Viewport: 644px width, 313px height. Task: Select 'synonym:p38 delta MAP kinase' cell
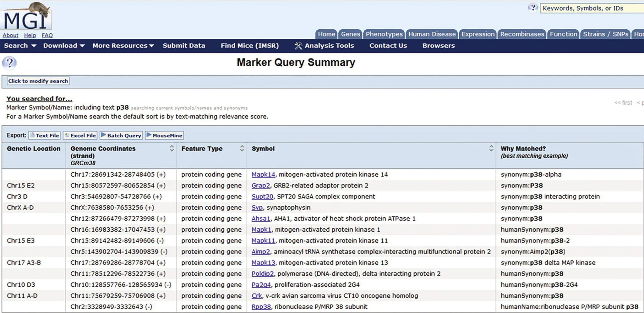[x=548, y=262]
